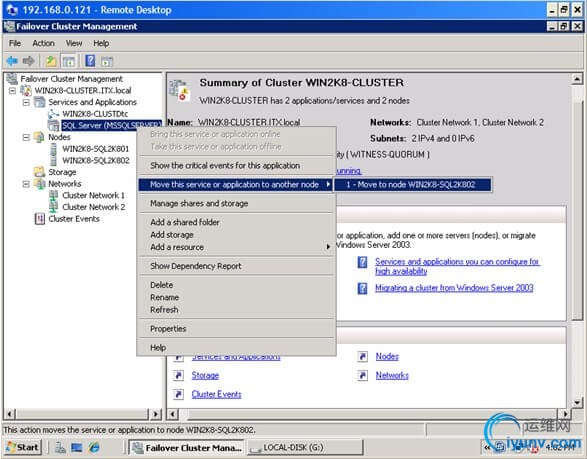Choose Delete in the context menu

click(237, 285)
